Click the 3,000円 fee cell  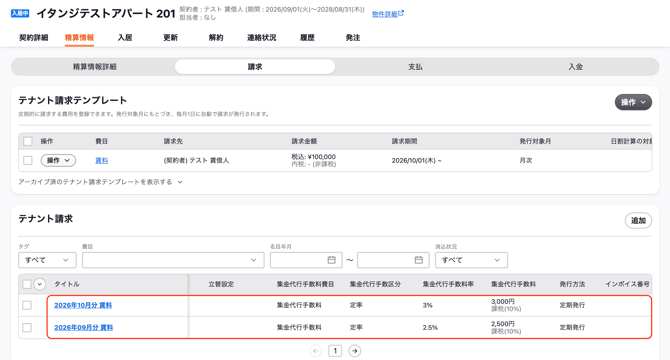506,305
